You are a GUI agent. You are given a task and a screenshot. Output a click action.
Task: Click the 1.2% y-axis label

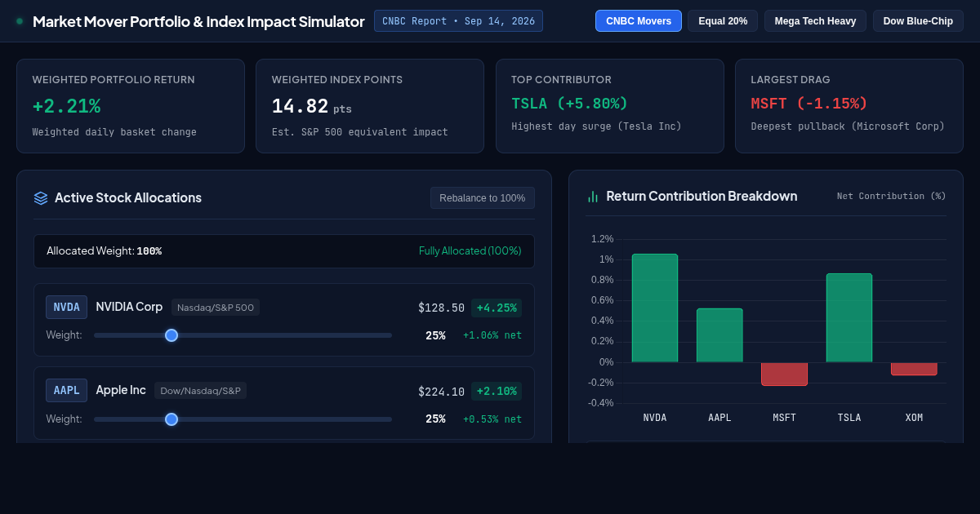pyautogui.click(x=602, y=239)
